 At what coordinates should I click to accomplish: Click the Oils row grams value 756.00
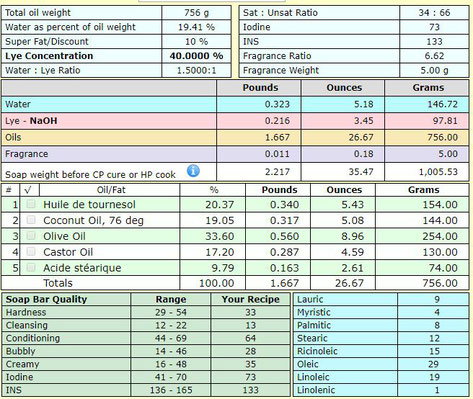tap(443, 137)
